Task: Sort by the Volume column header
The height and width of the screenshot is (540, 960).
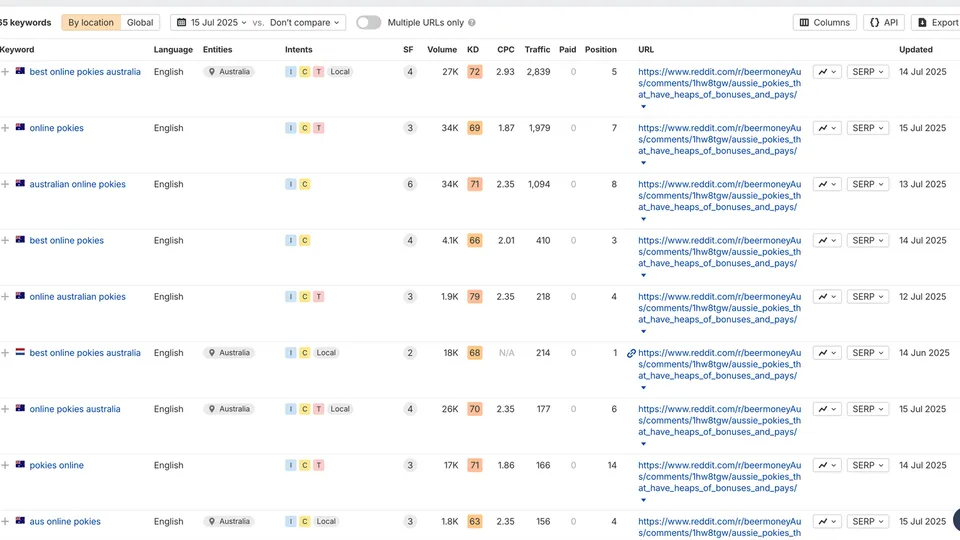Action: 442,50
